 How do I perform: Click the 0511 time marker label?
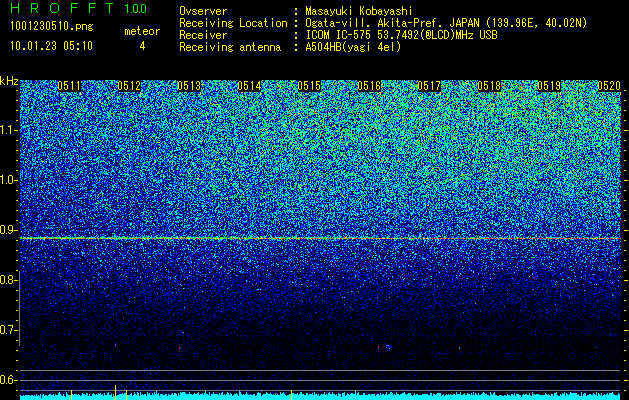[69, 86]
